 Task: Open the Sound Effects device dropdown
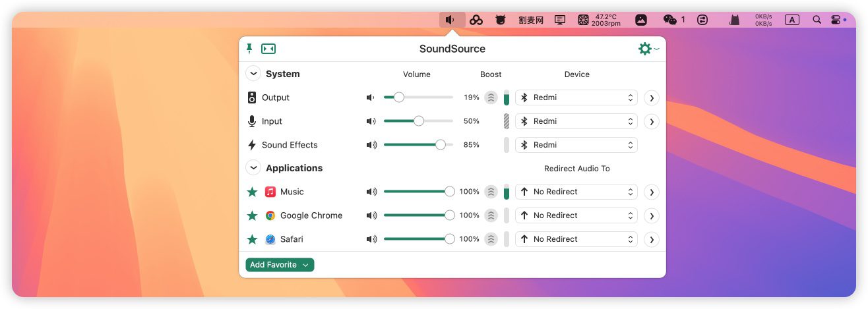click(x=576, y=145)
